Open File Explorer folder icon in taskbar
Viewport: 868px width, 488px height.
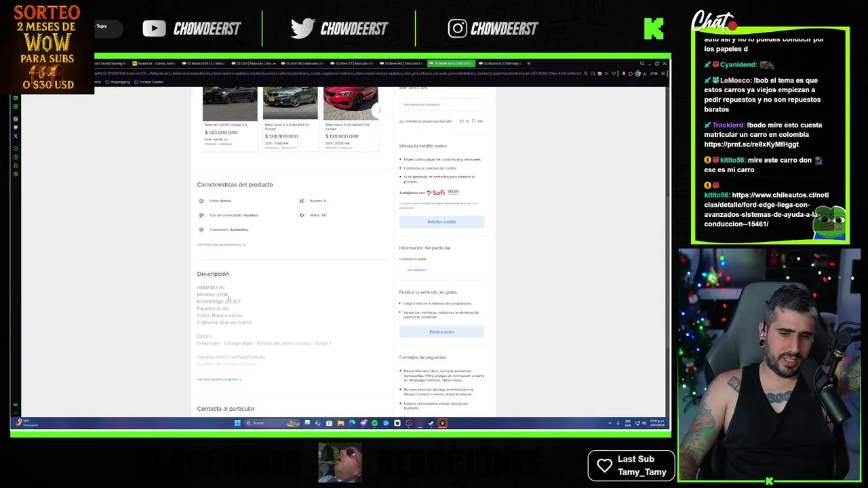pyautogui.click(x=340, y=423)
